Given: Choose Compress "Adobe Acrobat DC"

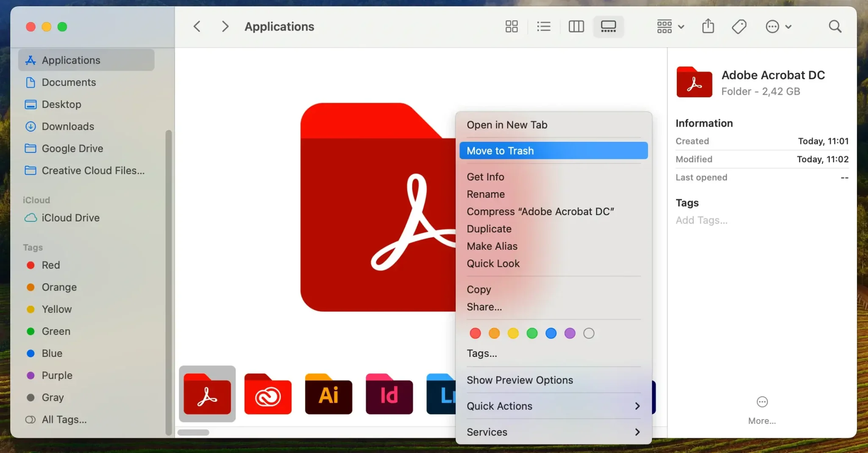Looking at the screenshot, I should pyautogui.click(x=554, y=211).
